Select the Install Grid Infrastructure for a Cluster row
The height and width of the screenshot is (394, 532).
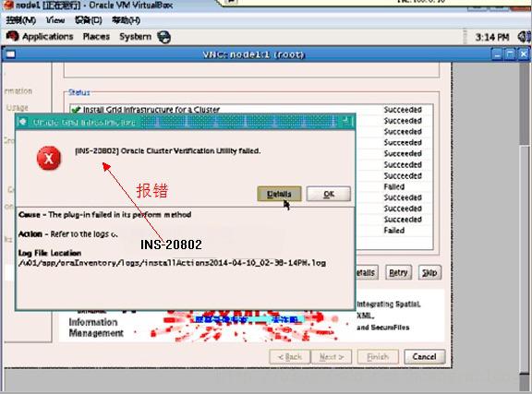tap(251, 110)
